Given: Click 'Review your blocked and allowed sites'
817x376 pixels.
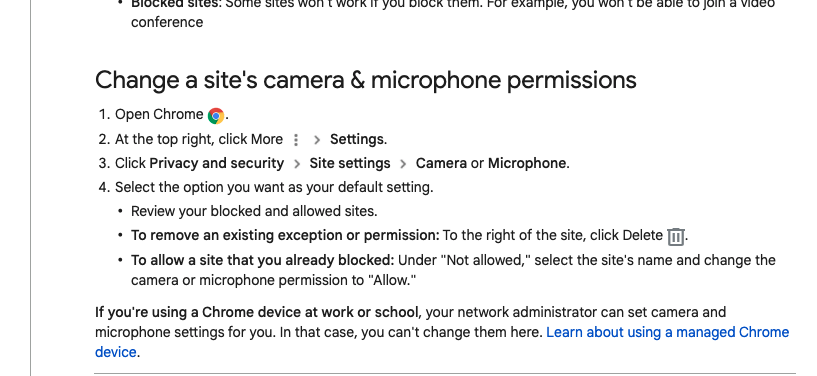Looking at the screenshot, I should [x=254, y=211].
